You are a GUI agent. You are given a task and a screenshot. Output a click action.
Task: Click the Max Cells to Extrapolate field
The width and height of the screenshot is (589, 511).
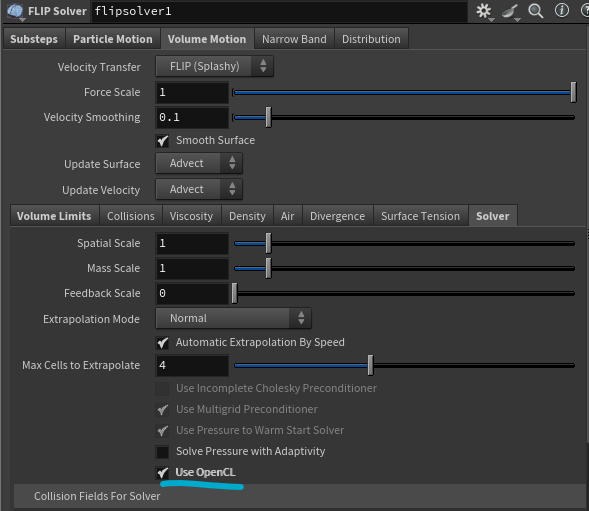[x=192, y=365]
